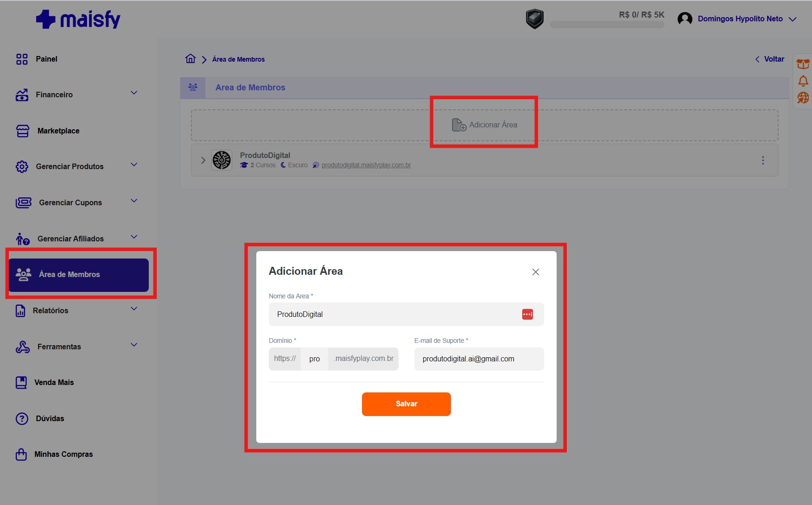Click the Adicionar Área file-plus icon
The image size is (812, 505).
pyautogui.click(x=459, y=125)
